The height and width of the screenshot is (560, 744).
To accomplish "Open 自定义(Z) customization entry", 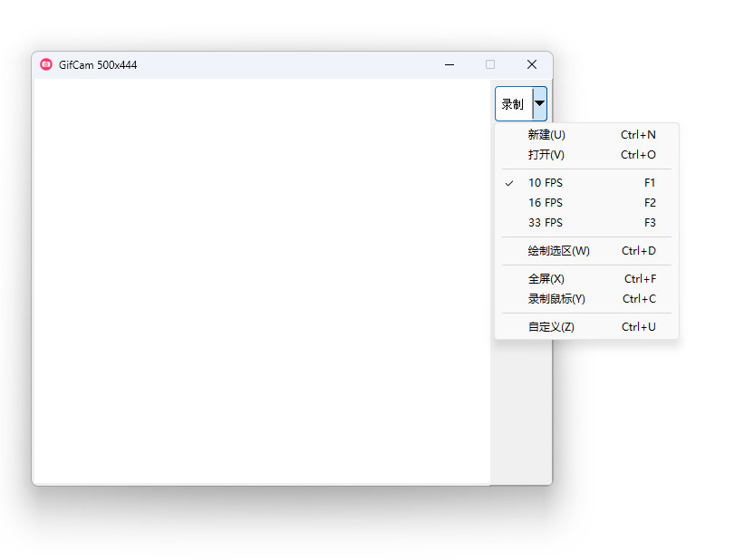I will [587, 326].
